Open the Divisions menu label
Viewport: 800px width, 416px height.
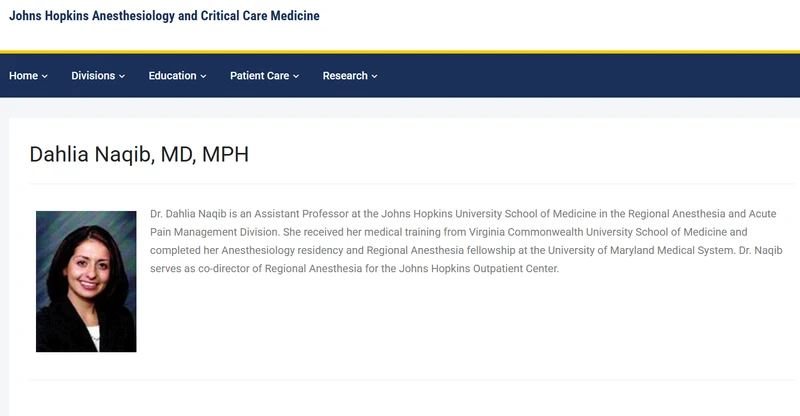point(93,76)
